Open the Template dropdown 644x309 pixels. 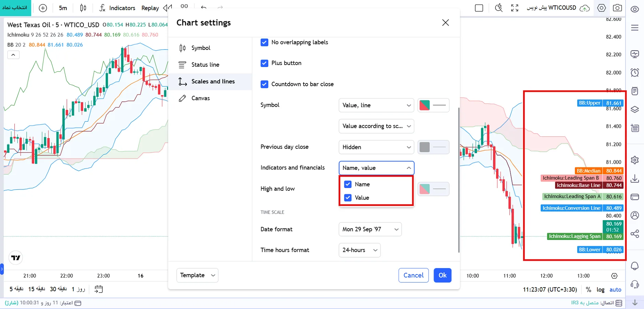click(x=197, y=275)
